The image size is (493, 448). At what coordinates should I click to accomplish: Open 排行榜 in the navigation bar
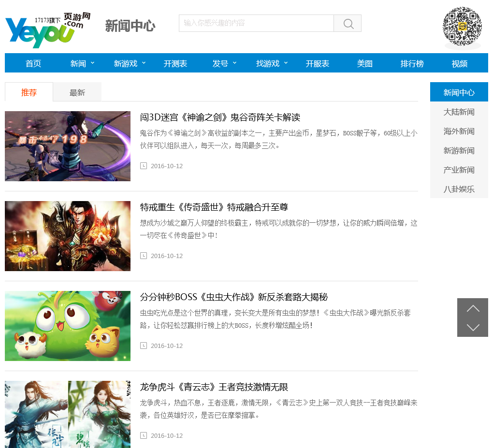pos(412,63)
